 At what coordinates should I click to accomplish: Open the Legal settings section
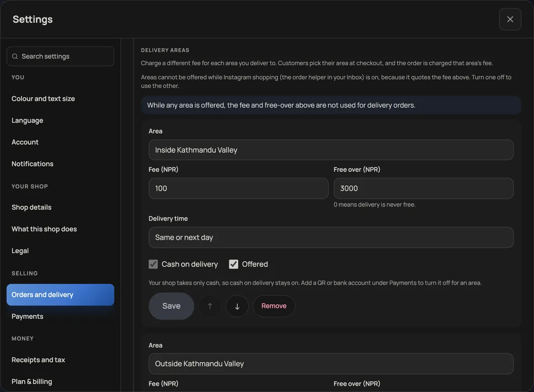60,251
